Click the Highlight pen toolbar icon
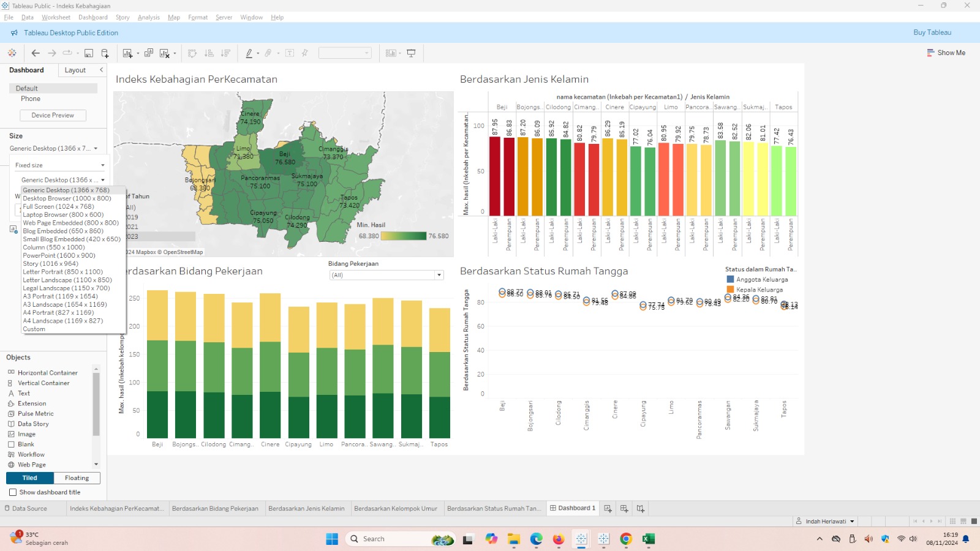Screen dimensions: 980x551 point(249,53)
